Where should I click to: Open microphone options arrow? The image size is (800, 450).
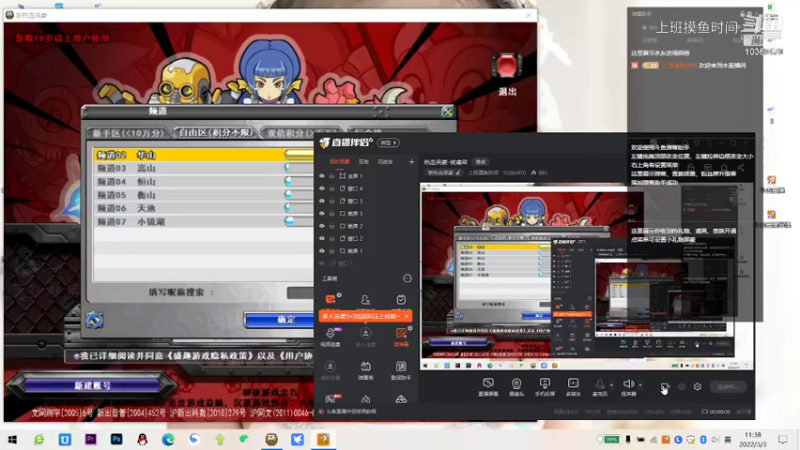612,385
